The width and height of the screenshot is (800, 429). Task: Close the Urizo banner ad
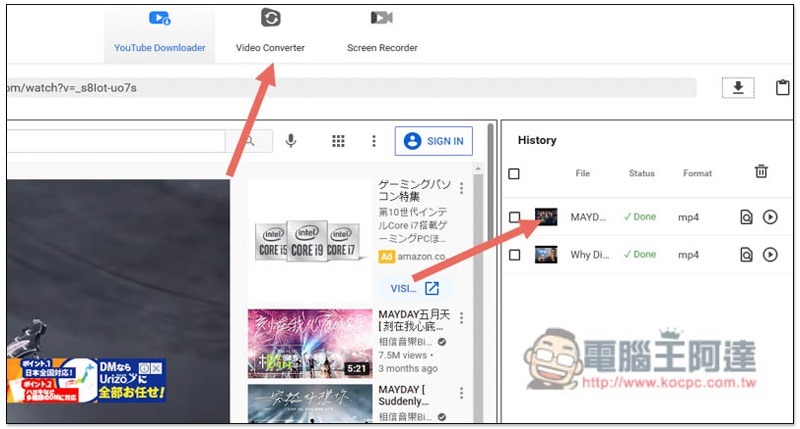coord(157,368)
